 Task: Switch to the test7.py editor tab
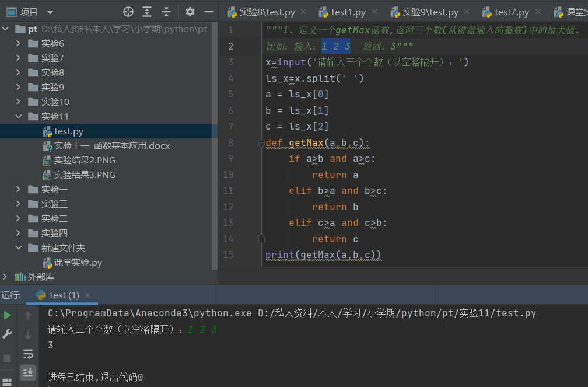(512, 12)
